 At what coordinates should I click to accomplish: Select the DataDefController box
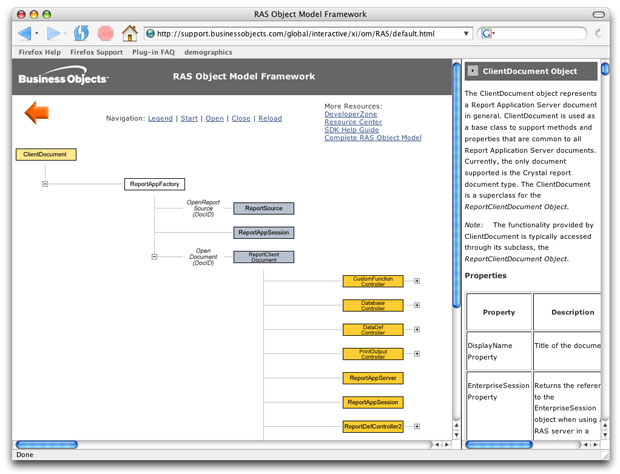pyautogui.click(x=373, y=330)
